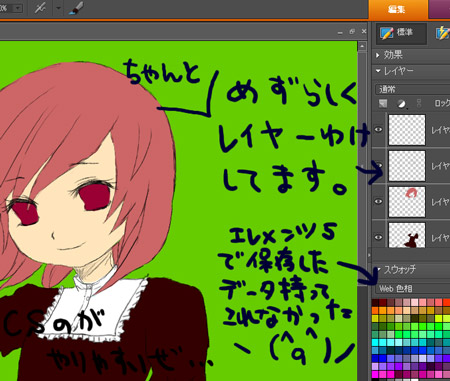Viewport: 450px width, 381px height.
Task: Hide the topmost layer with the eye icon
Action: (x=378, y=130)
